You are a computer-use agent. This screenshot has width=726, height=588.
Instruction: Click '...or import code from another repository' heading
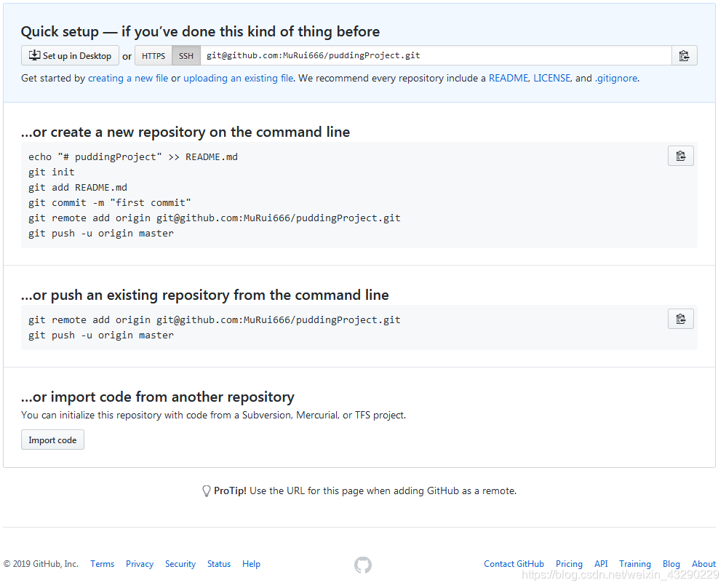157,397
